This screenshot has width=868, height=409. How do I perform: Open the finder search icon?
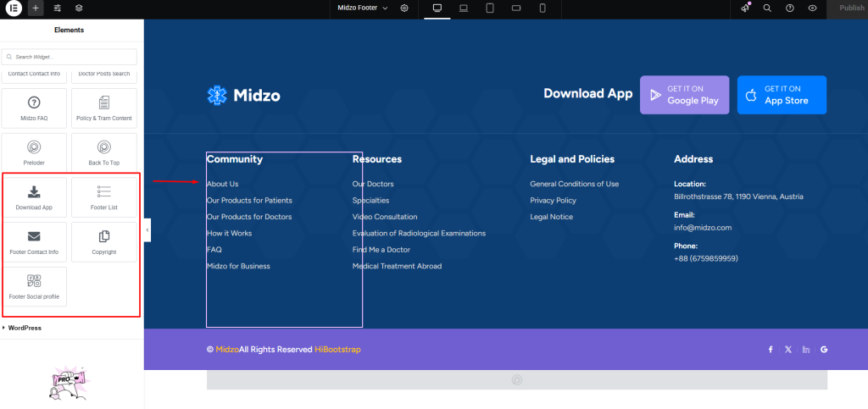pyautogui.click(x=767, y=8)
